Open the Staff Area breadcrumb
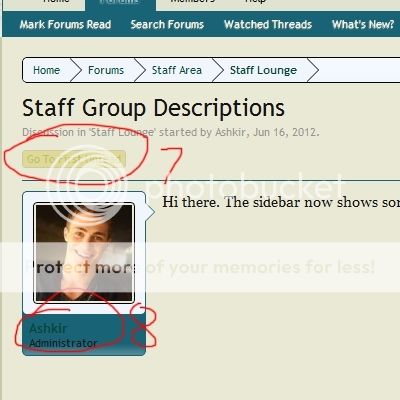400x400 pixels. [x=177, y=70]
